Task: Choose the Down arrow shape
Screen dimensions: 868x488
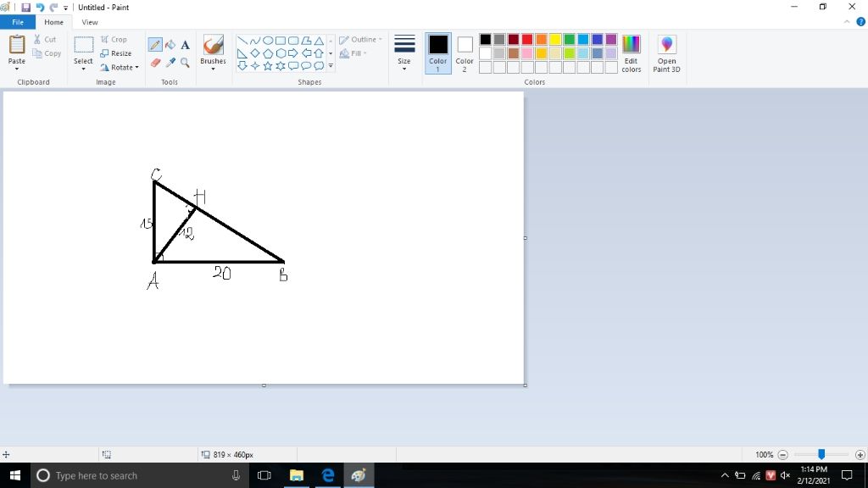Action: pyautogui.click(x=242, y=66)
